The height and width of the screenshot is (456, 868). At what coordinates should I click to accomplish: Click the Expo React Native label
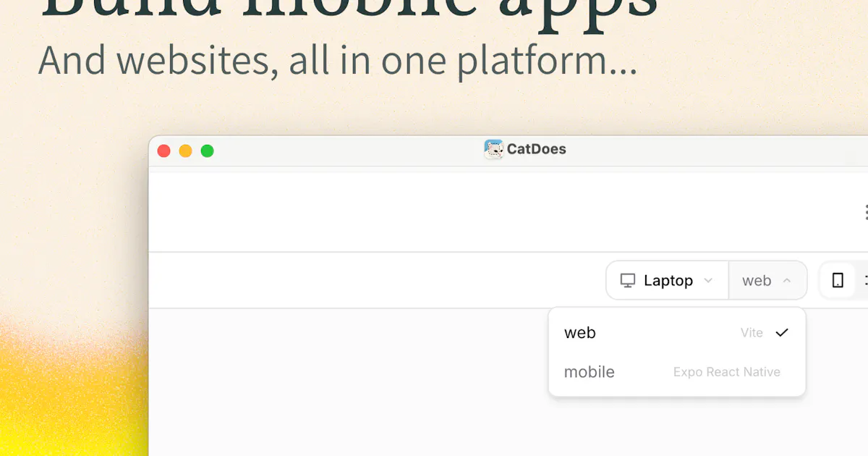726,372
